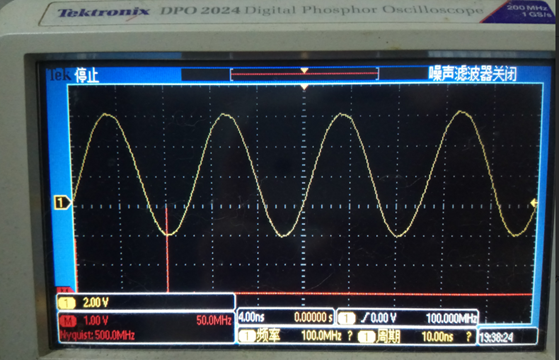Click the record view bar at the top
Image resolution: width=559 pixels, height=360 pixels.
pos(304,74)
